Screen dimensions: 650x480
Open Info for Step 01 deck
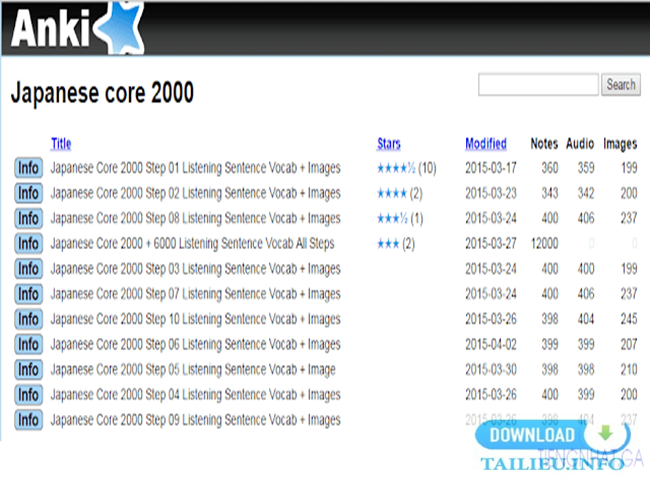coord(28,168)
